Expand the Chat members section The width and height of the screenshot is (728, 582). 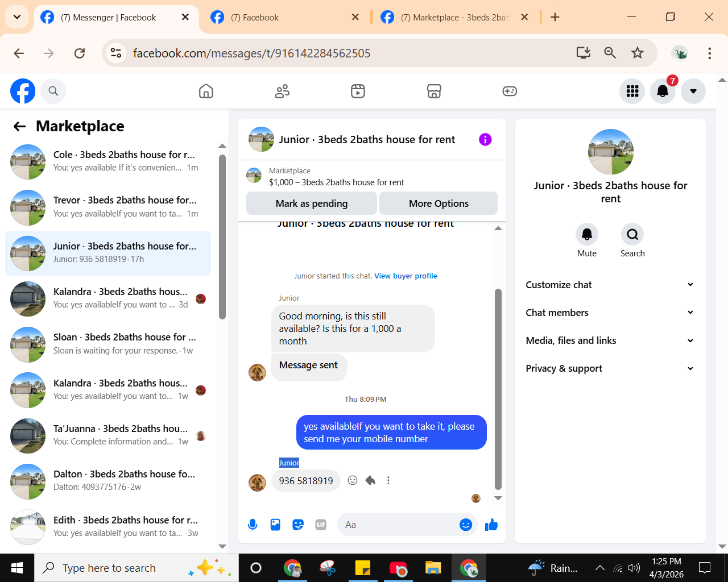[x=610, y=313]
